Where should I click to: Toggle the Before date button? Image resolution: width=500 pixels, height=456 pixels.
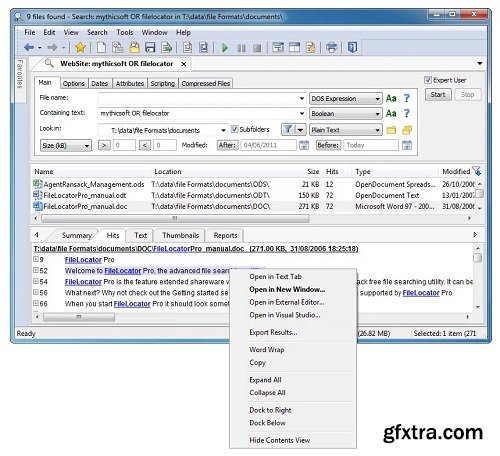pos(328,145)
